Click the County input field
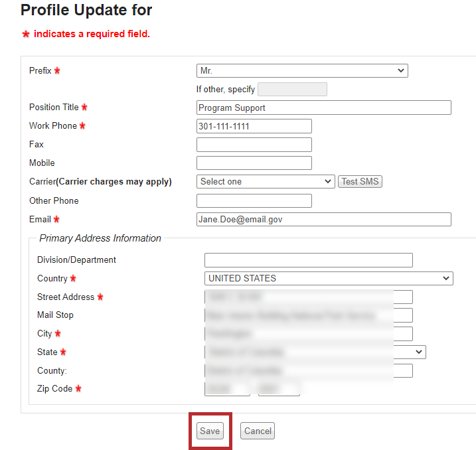Image resolution: width=476 pixels, height=450 pixels. pyautogui.click(x=308, y=370)
